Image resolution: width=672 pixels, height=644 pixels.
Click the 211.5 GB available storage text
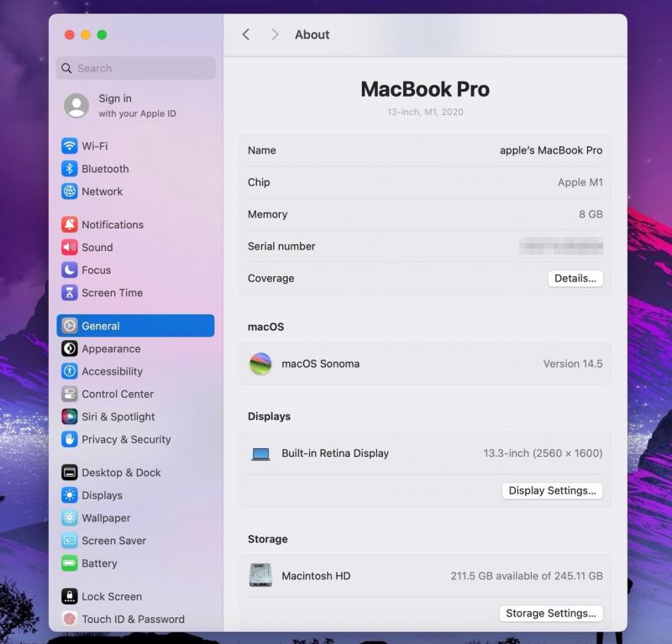point(527,576)
